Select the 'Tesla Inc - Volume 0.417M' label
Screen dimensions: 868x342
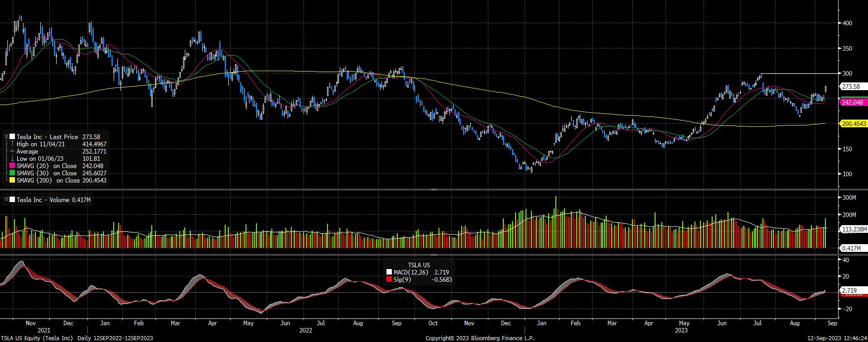tap(54, 200)
